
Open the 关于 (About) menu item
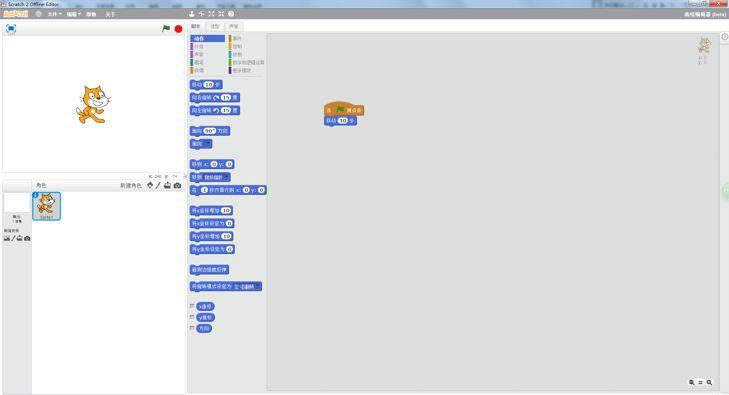110,14
